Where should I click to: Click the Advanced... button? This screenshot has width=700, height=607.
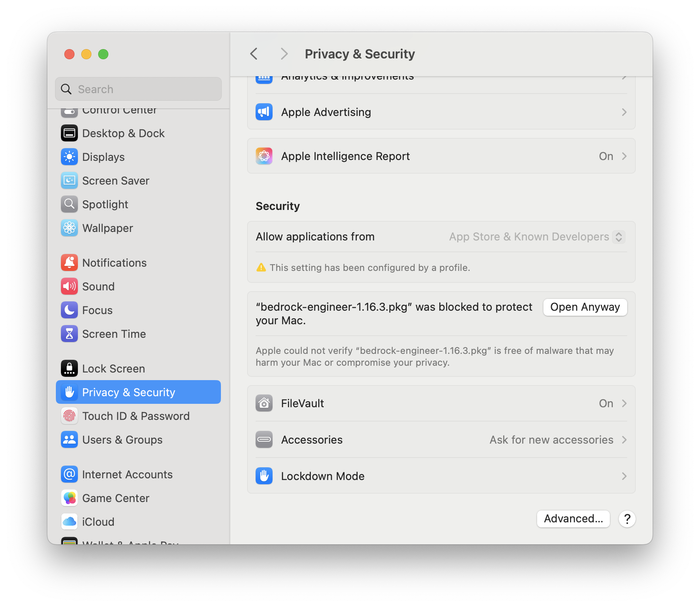click(x=573, y=519)
